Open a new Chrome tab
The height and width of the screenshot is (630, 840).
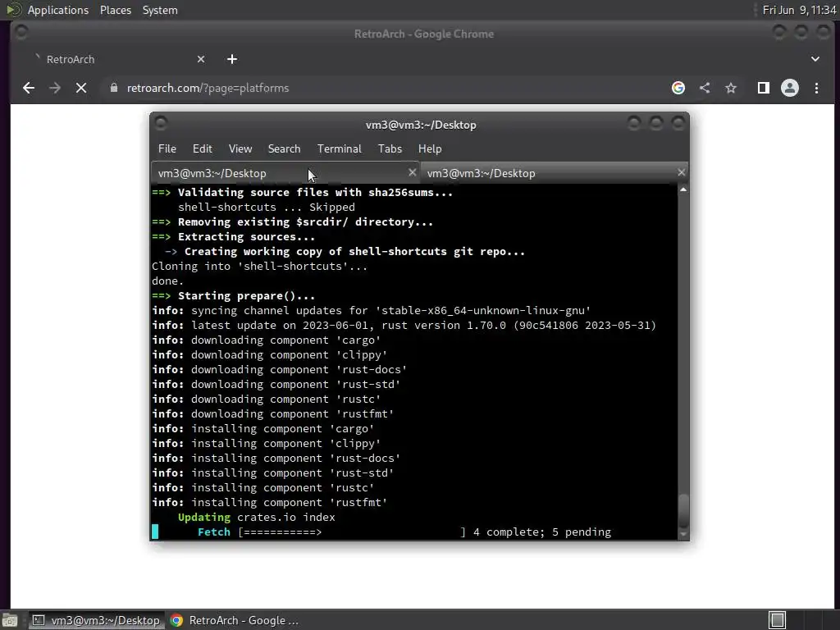[232, 59]
